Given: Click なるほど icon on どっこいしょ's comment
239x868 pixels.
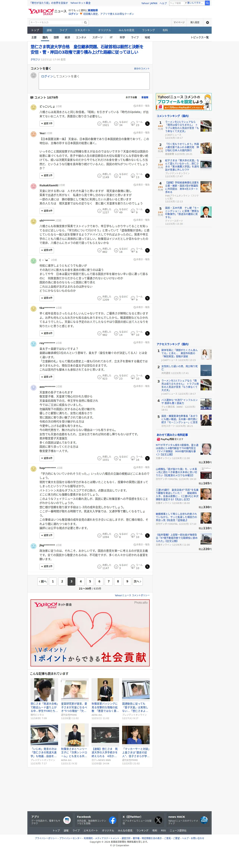Looking at the screenshot, I should [x=116, y=124].
